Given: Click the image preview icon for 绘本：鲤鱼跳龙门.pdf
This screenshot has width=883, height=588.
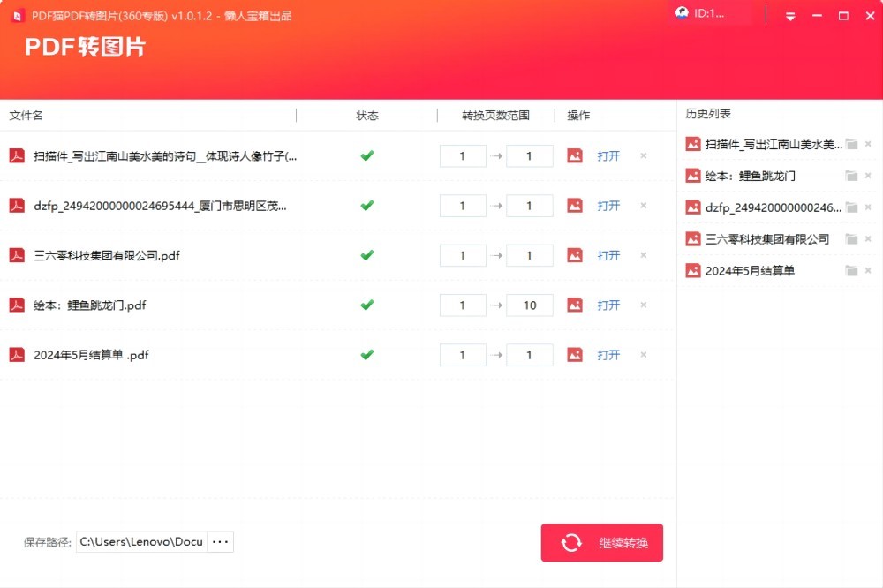Looking at the screenshot, I should point(575,305).
